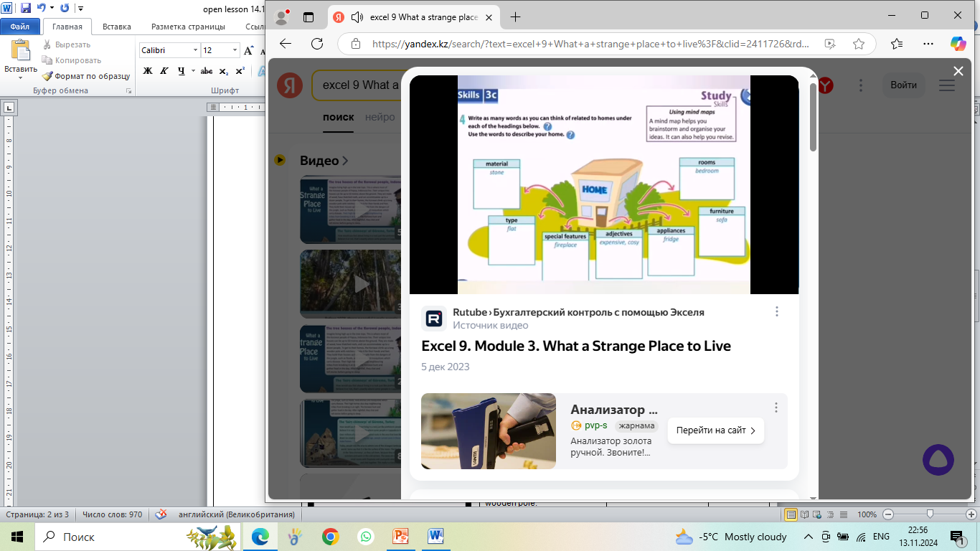980x551 pixels.
Task: Click the Edge profile avatar icon
Action: pyautogui.click(x=282, y=17)
